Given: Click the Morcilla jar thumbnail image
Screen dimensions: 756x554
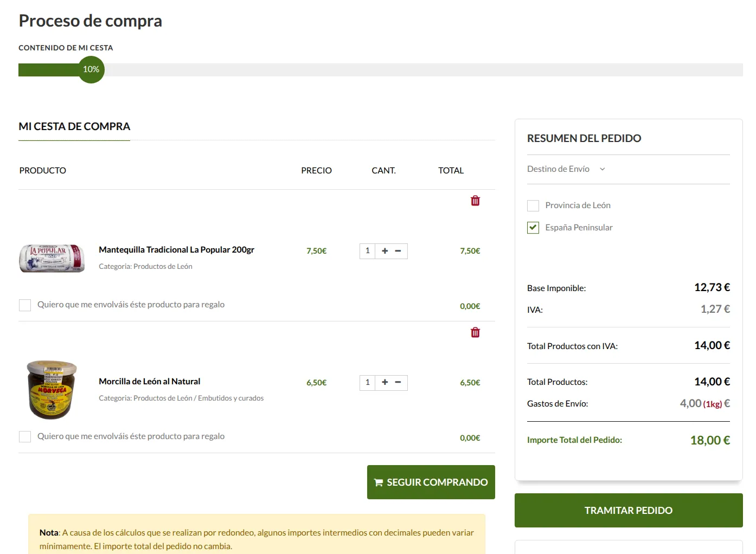Looking at the screenshot, I should coord(52,390).
